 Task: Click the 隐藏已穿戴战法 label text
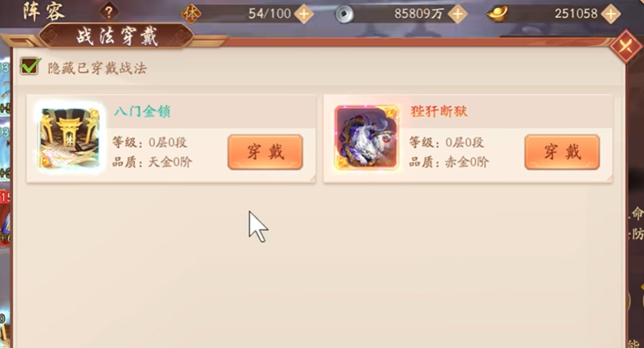[x=97, y=68]
